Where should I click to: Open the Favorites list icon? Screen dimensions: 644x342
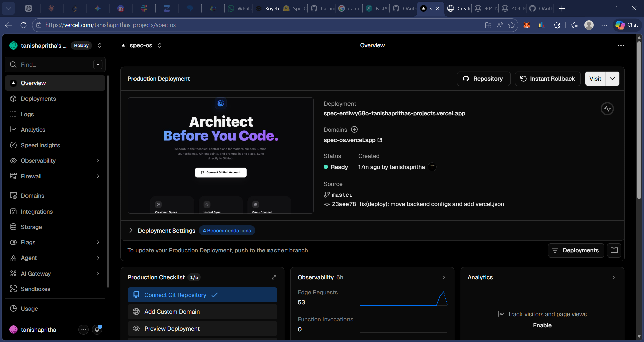point(574,25)
